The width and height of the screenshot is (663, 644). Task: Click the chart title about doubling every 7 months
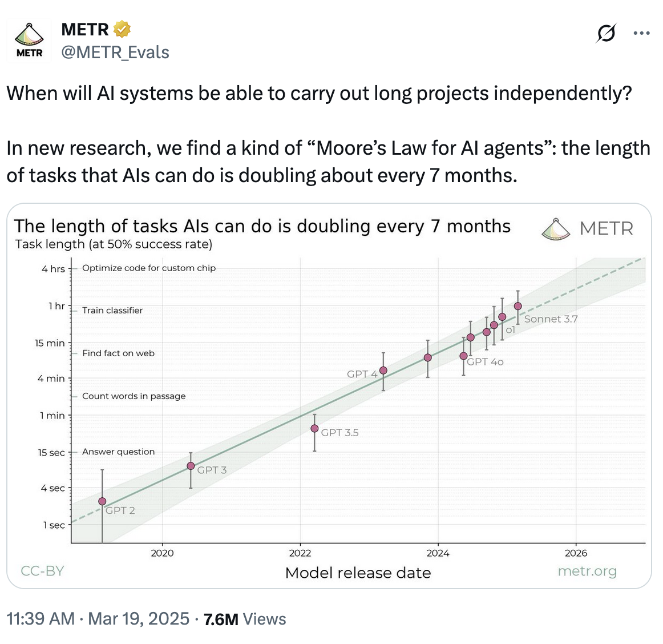click(x=262, y=226)
